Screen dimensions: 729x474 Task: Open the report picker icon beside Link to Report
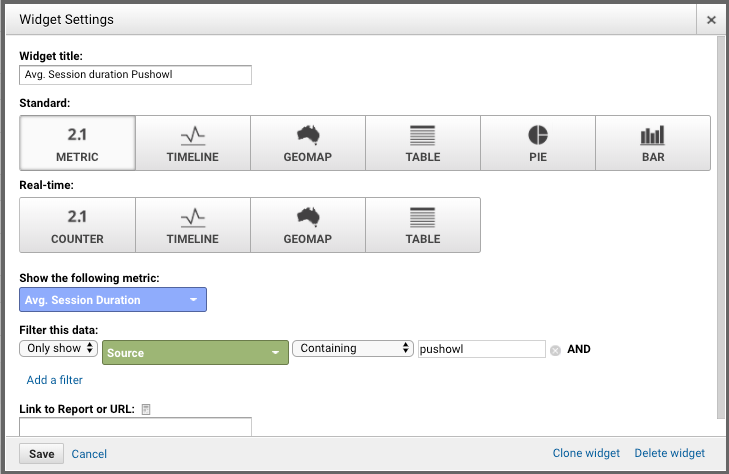[x=146, y=409]
